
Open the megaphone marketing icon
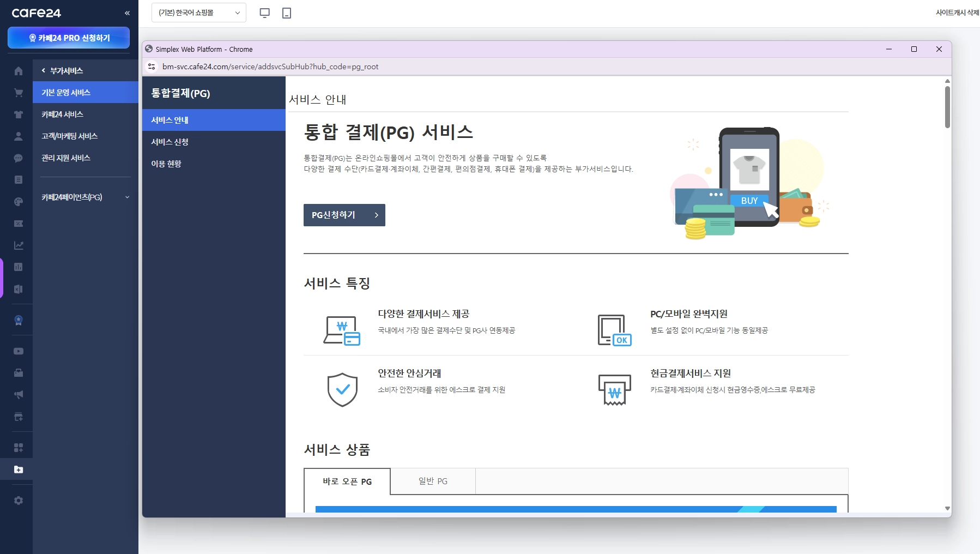pos(19,395)
